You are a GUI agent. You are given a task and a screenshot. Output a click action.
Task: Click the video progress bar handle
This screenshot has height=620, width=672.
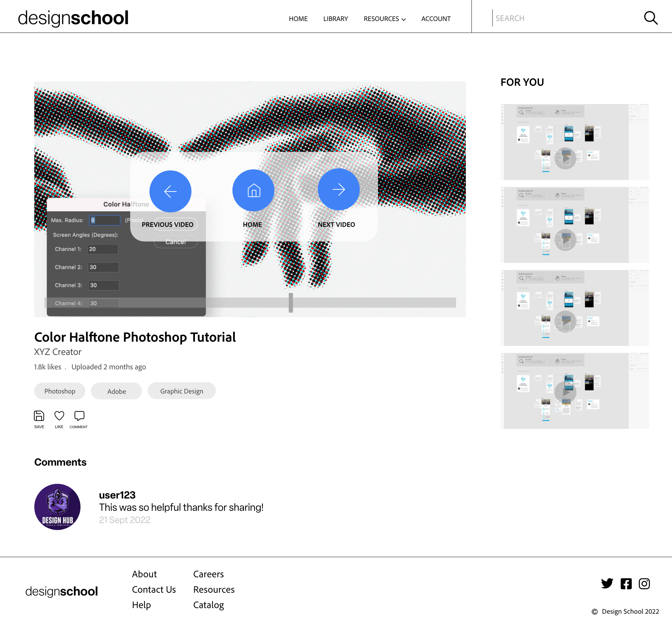pos(291,302)
